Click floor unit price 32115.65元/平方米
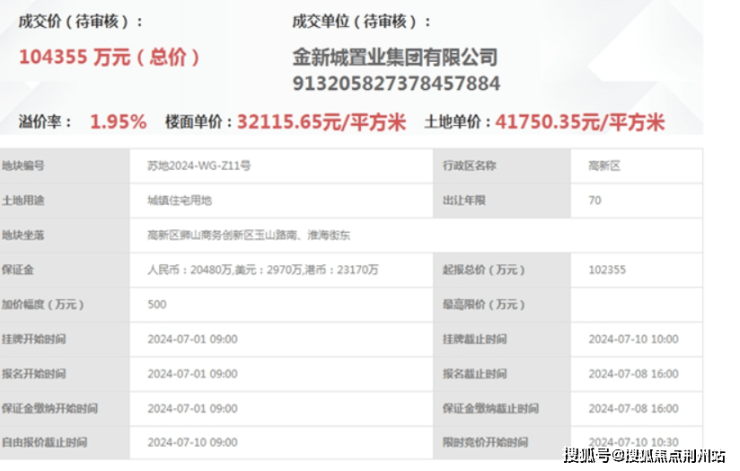Image resolution: width=740 pixels, height=471 pixels. click(321, 122)
